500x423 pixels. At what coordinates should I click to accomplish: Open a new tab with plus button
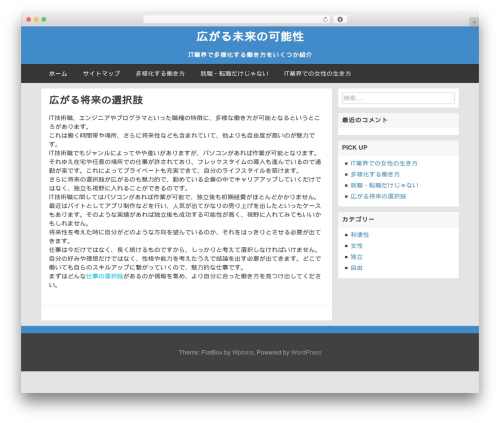click(474, 22)
